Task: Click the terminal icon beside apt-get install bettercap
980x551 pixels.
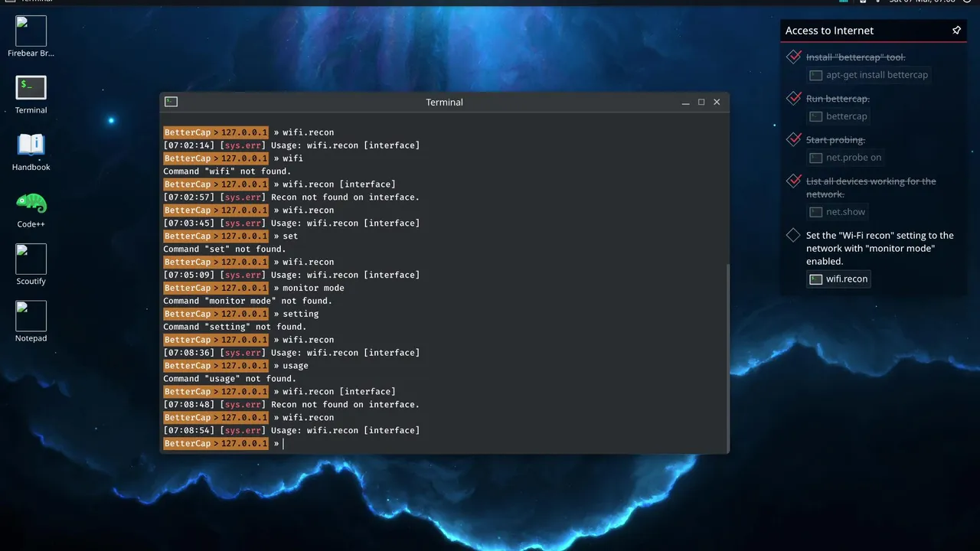Action: 816,75
